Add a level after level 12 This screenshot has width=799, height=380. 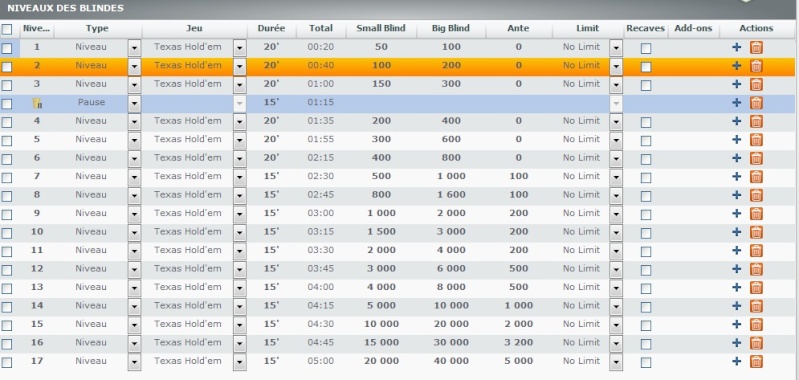[x=736, y=269]
